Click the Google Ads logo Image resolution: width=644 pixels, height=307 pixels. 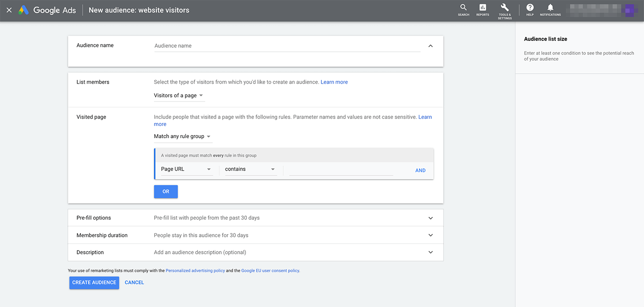tap(47, 10)
